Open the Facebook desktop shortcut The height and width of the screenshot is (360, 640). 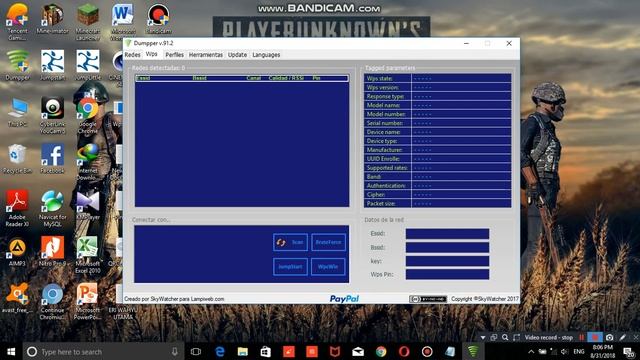tap(52, 159)
